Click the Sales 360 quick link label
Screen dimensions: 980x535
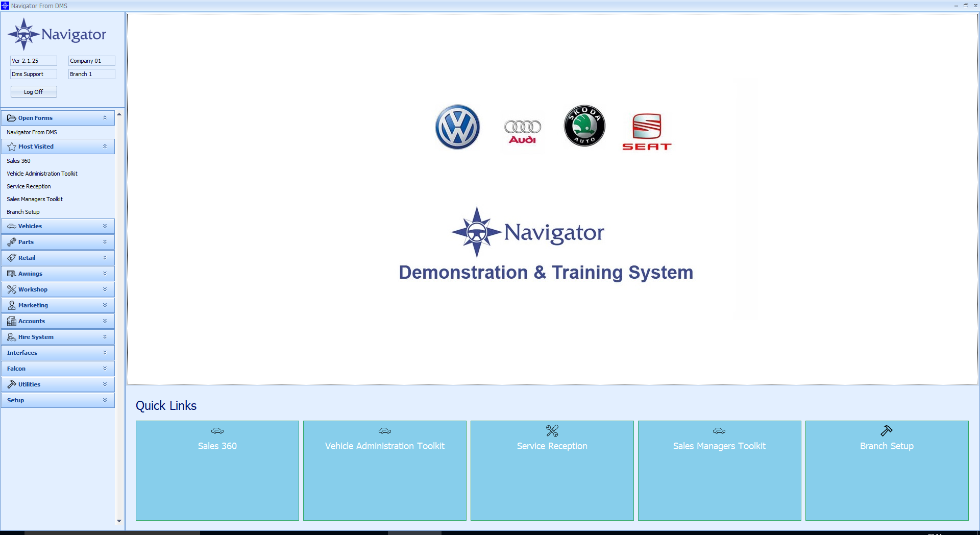[x=217, y=446]
